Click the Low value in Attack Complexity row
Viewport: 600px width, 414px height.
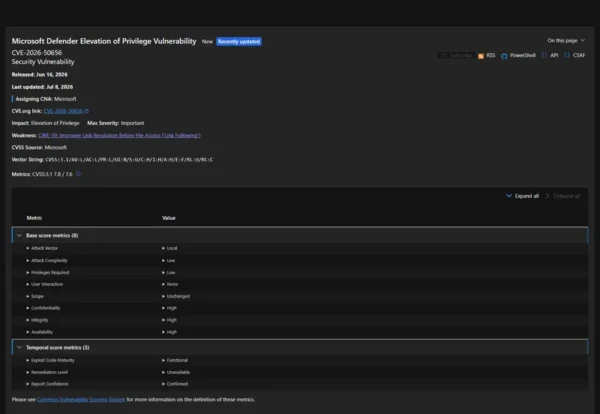[171, 260]
